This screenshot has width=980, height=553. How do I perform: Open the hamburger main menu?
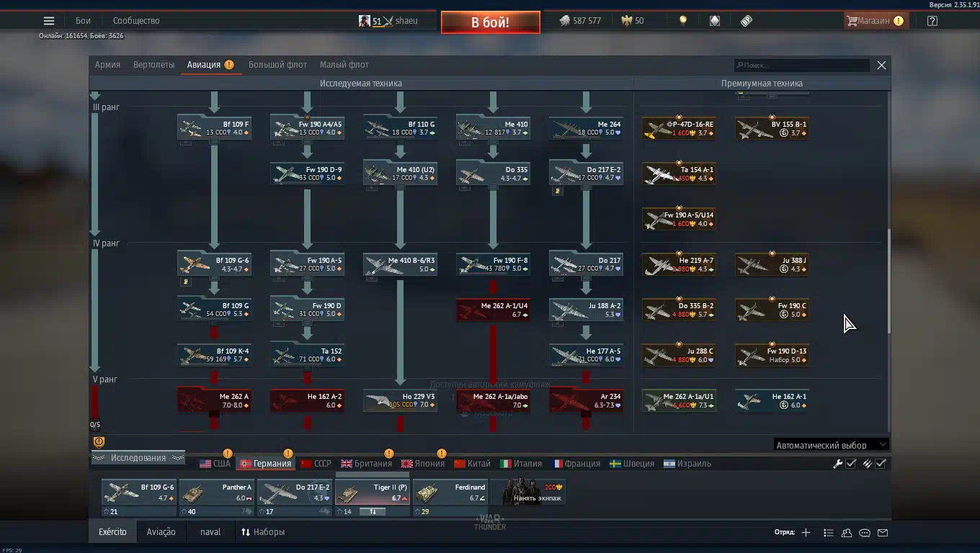pos(49,21)
